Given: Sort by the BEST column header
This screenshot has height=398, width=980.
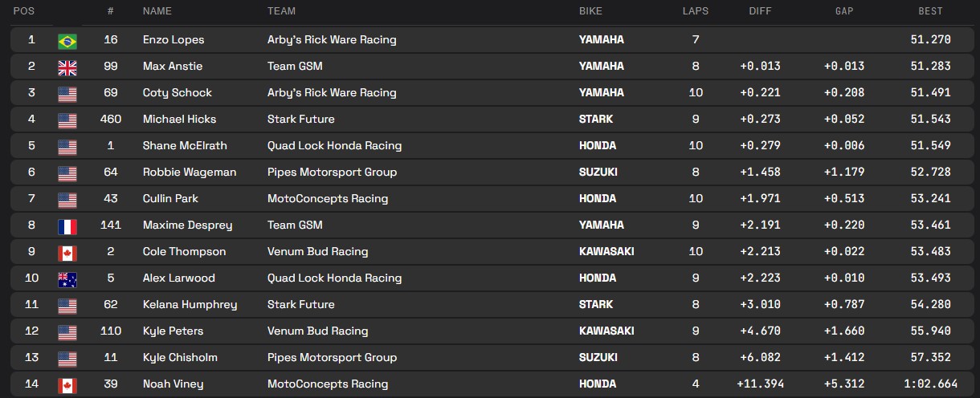Looking at the screenshot, I should click(x=930, y=11).
